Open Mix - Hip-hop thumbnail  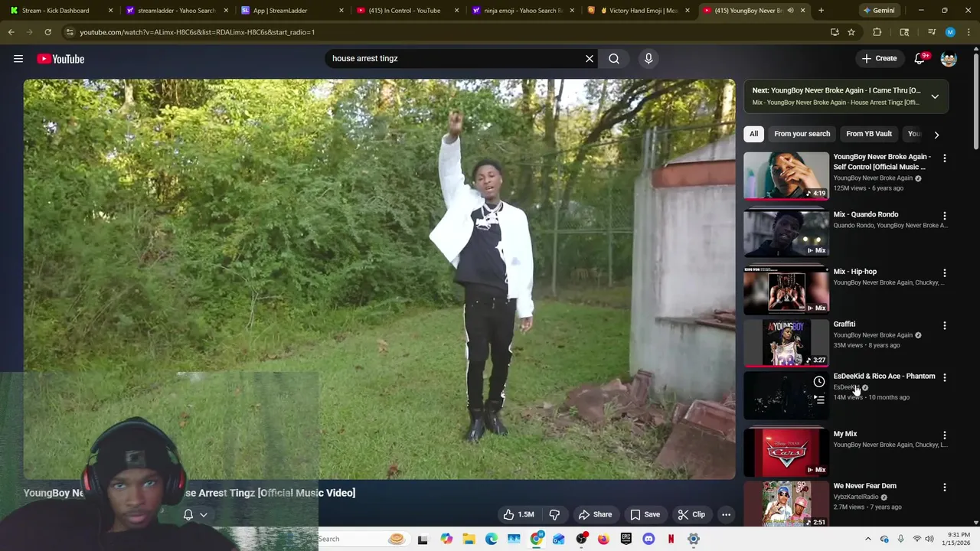tap(786, 290)
